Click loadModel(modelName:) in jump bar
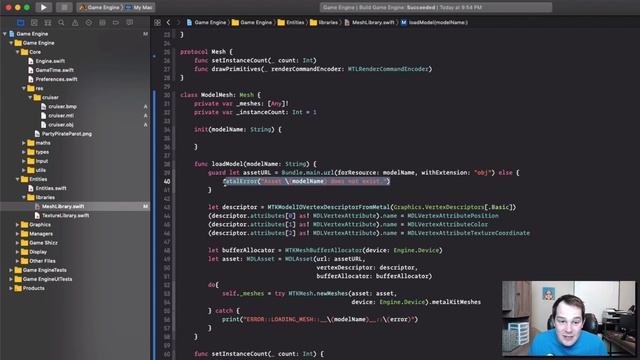Screen dimensions: 640x360 (x=434, y=22)
